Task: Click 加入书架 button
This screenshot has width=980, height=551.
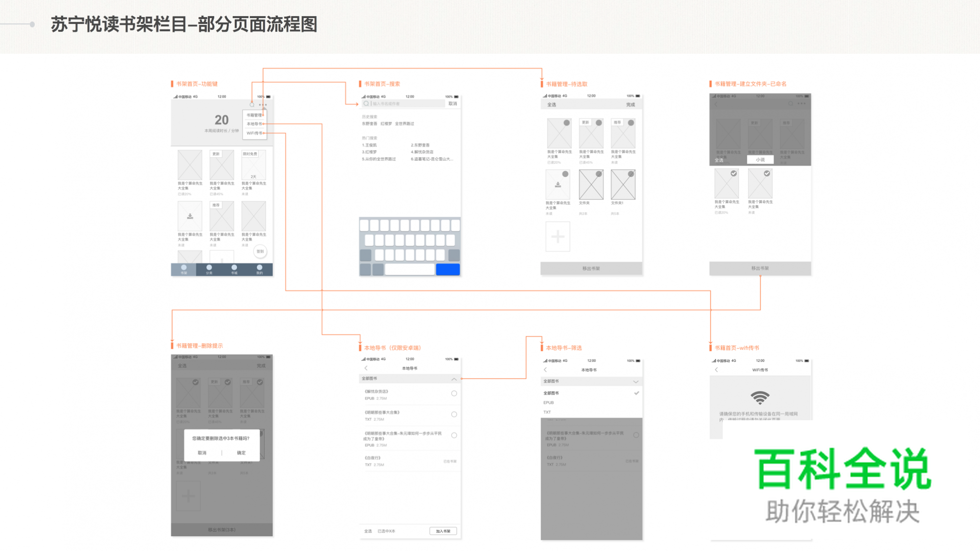Action: tap(443, 531)
